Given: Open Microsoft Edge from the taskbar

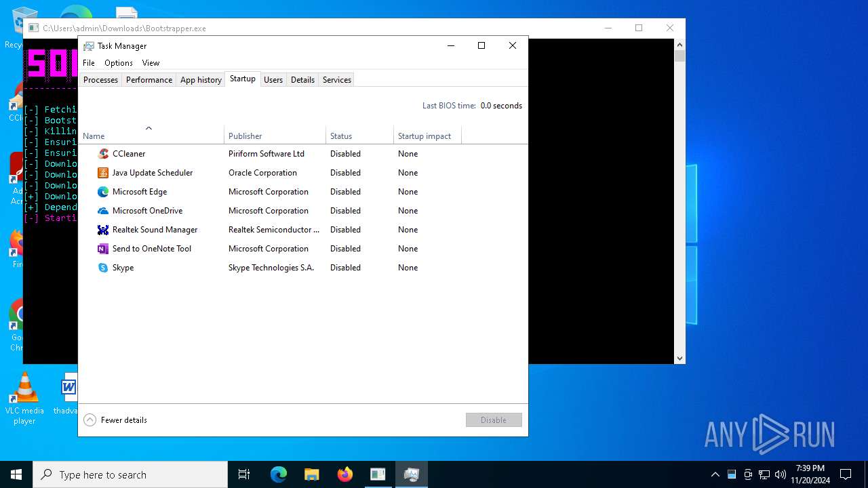Looking at the screenshot, I should tap(279, 474).
